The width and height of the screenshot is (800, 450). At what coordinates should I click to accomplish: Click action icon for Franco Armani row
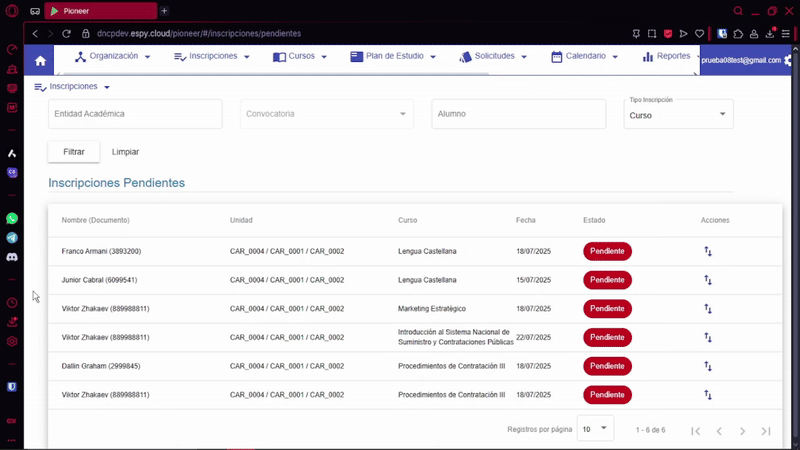[707, 252]
